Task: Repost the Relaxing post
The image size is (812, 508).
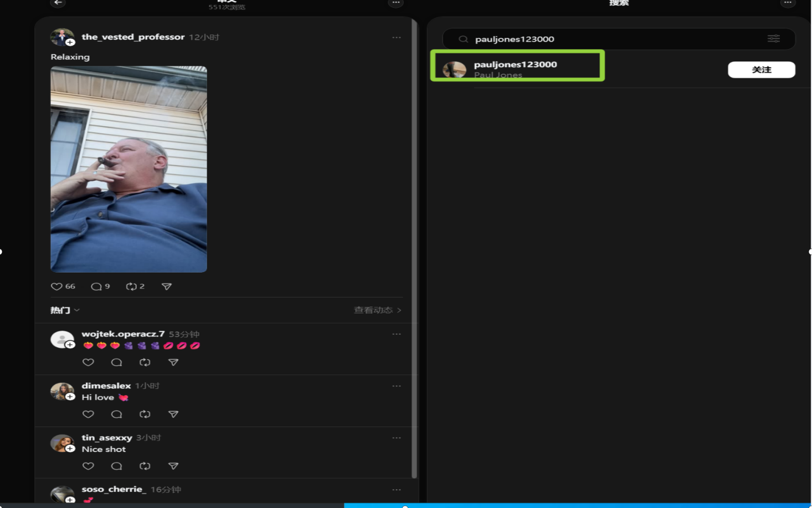Action: 131,286
